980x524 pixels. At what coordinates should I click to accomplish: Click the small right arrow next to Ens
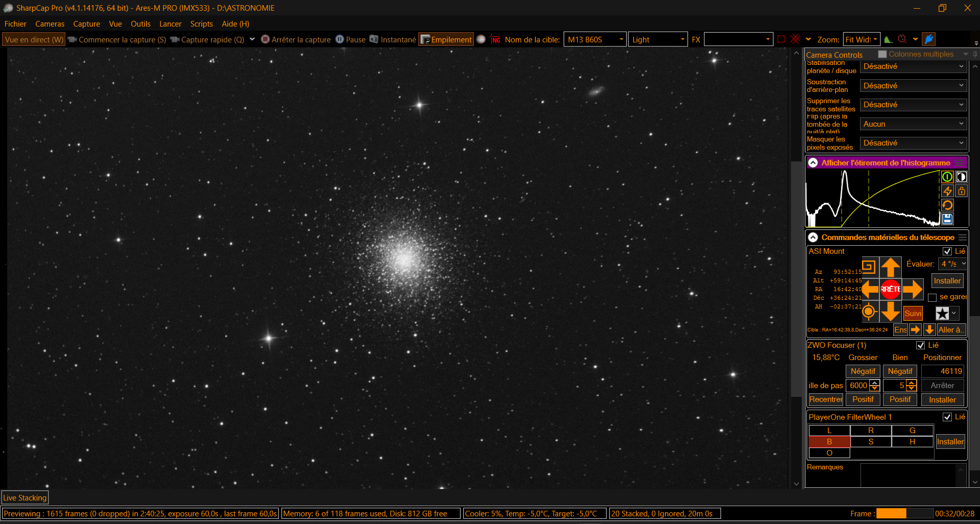point(915,330)
